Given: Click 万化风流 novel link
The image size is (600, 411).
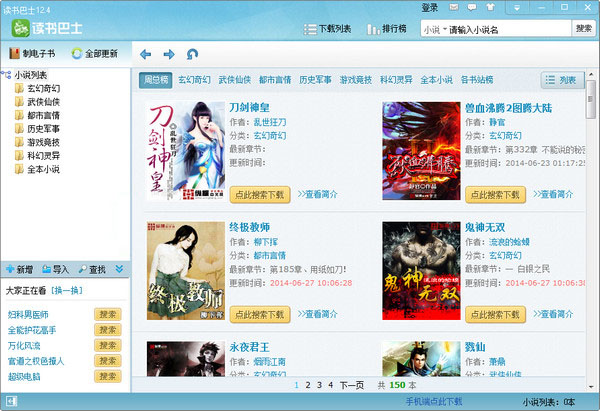Looking at the screenshot, I should [24, 346].
